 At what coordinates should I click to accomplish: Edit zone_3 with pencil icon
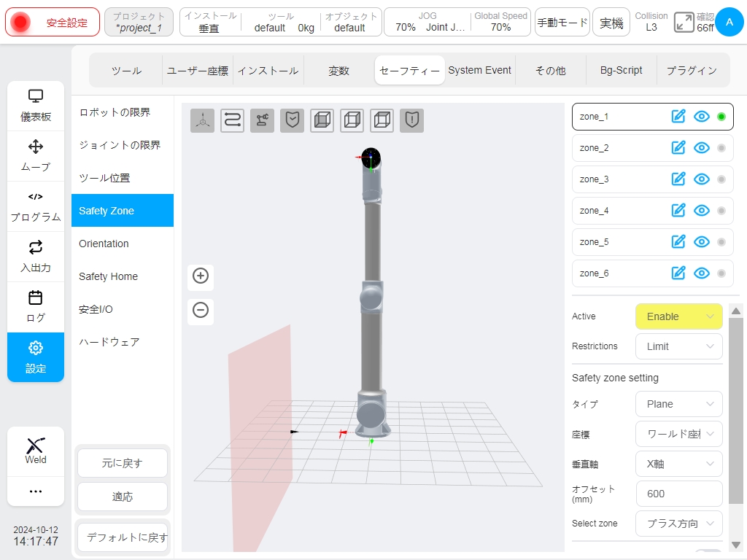(x=678, y=179)
